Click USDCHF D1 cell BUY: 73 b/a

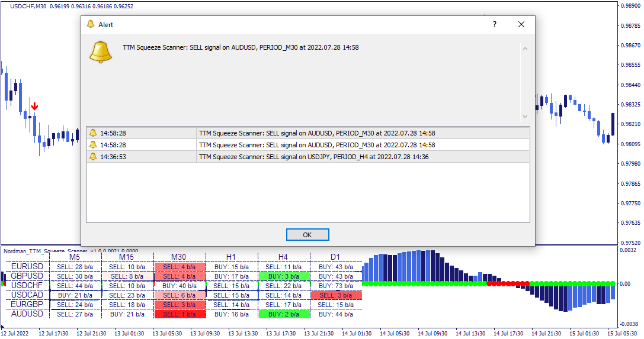(337, 286)
